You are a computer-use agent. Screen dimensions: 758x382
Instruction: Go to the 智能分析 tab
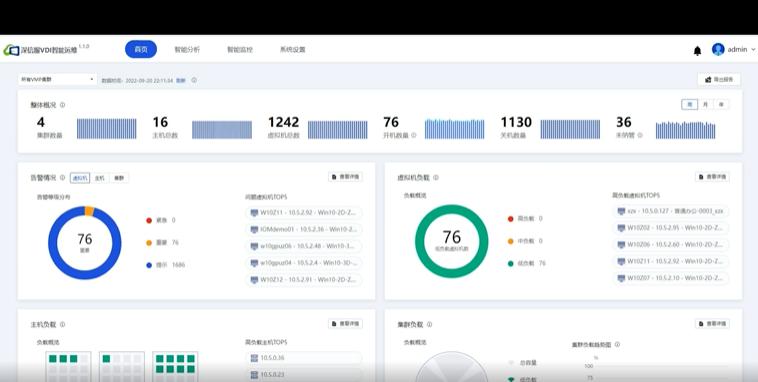tap(187, 49)
